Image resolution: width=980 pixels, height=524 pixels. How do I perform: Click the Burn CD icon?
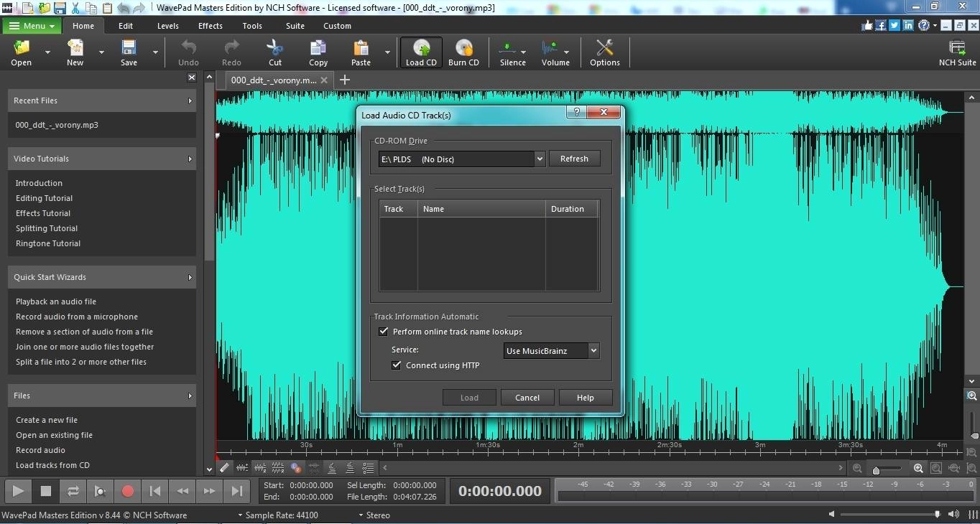tap(463, 48)
